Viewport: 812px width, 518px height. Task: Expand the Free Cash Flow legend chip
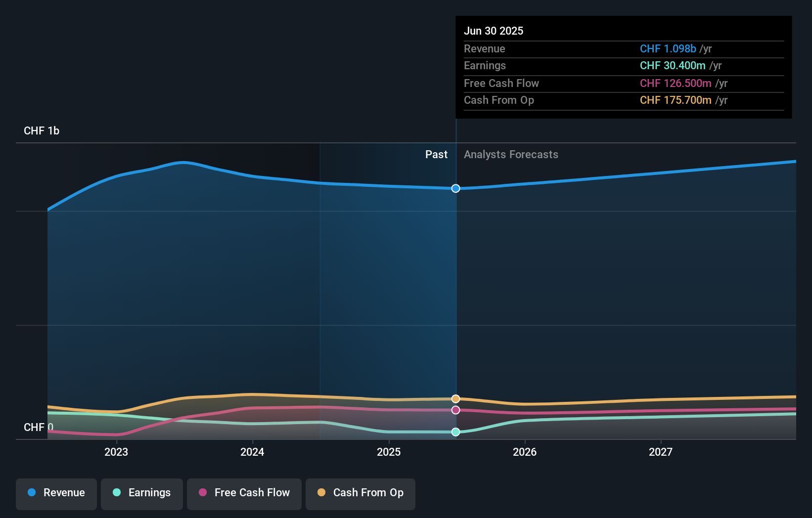pos(244,493)
